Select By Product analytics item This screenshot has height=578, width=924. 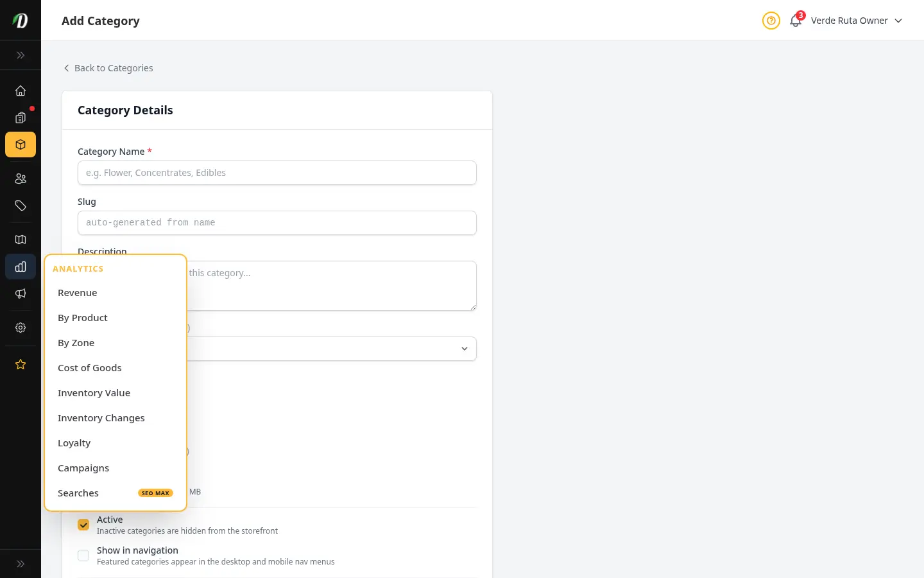[x=116, y=318]
